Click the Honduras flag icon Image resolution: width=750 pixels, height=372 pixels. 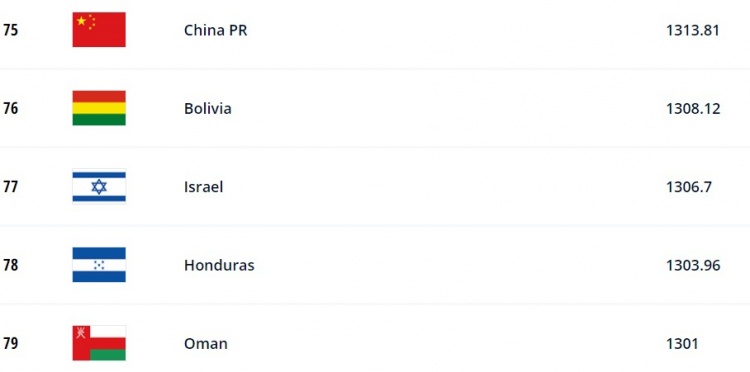[x=99, y=265]
